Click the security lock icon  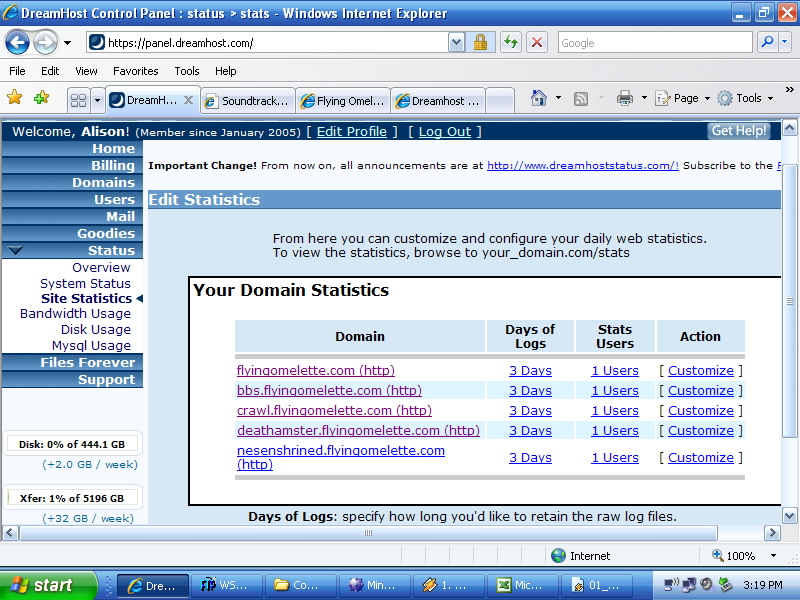480,43
